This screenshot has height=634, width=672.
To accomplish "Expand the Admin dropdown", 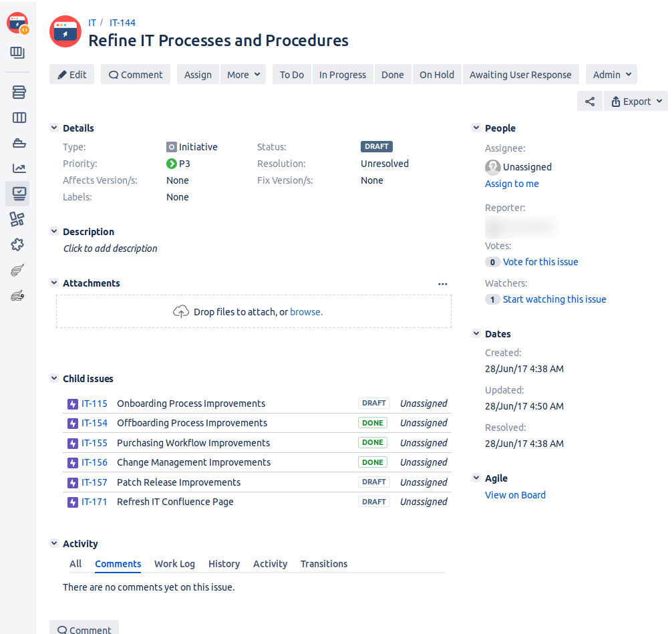I will point(611,75).
